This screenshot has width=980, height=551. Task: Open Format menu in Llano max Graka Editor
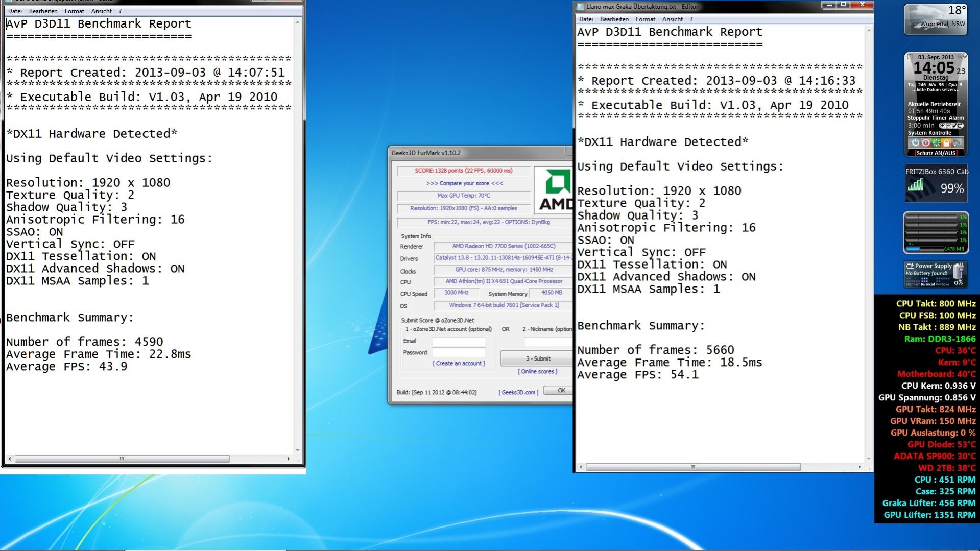click(646, 19)
